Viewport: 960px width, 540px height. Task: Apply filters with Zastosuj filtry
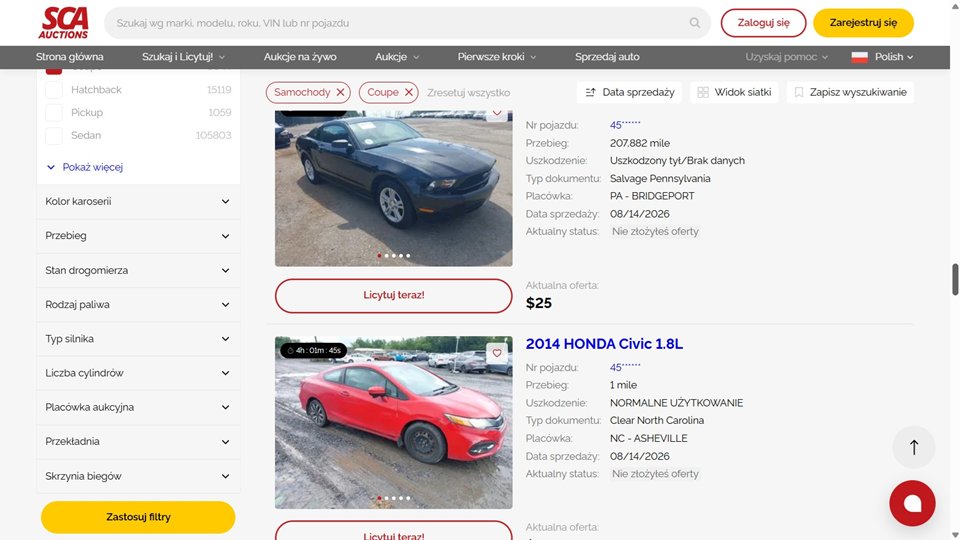(138, 517)
